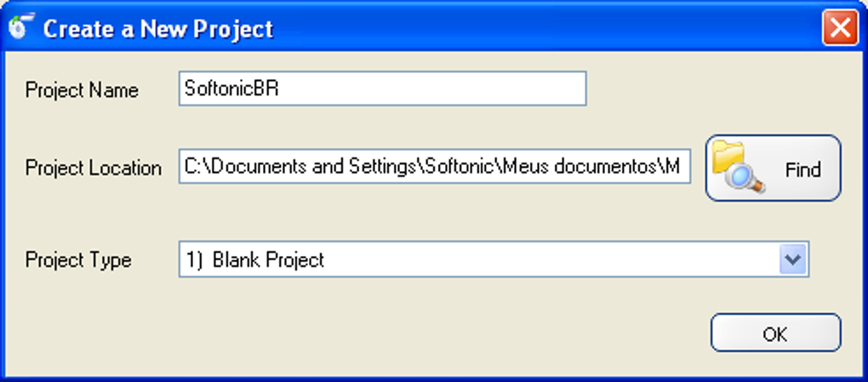Image resolution: width=868 pixels, height=382 pixels.
Task: Click the application icon in the title bar
Action: click(x=20, y=27)
